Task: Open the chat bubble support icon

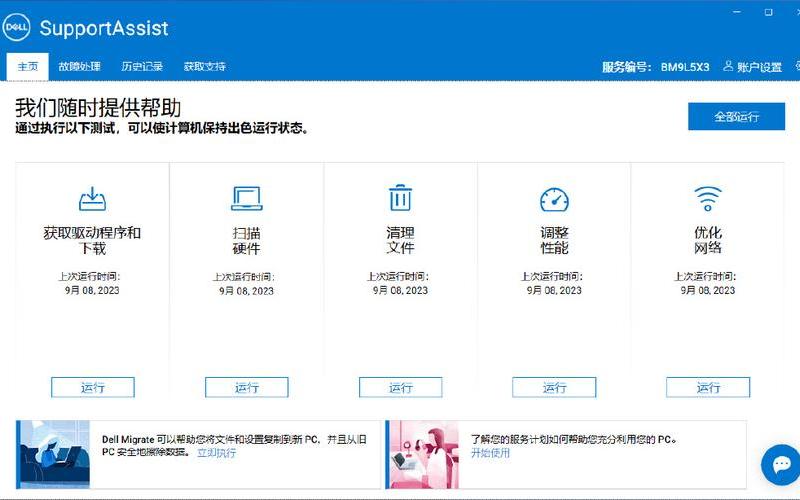Action: click(781, 465)
